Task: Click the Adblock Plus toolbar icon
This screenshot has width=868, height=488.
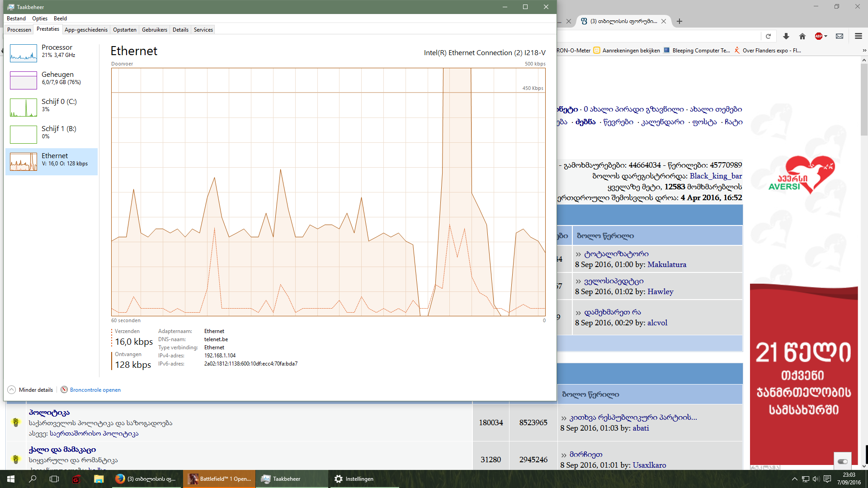Action: click(818, 36)
